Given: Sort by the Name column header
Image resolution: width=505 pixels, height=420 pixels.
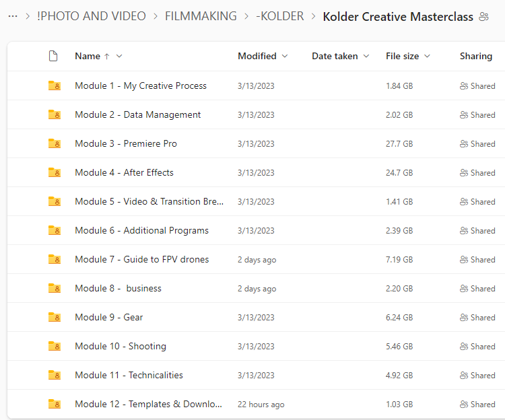Looking at the screenshot, I should coord(88,56).
